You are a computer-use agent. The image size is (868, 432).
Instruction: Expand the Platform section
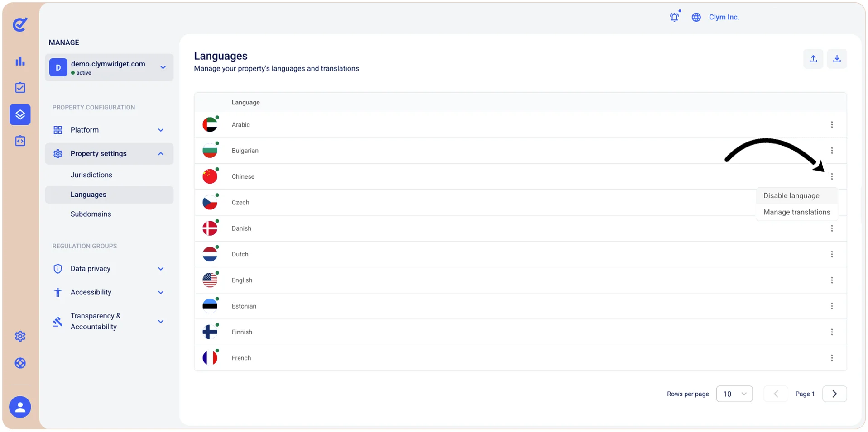[109, 130]
